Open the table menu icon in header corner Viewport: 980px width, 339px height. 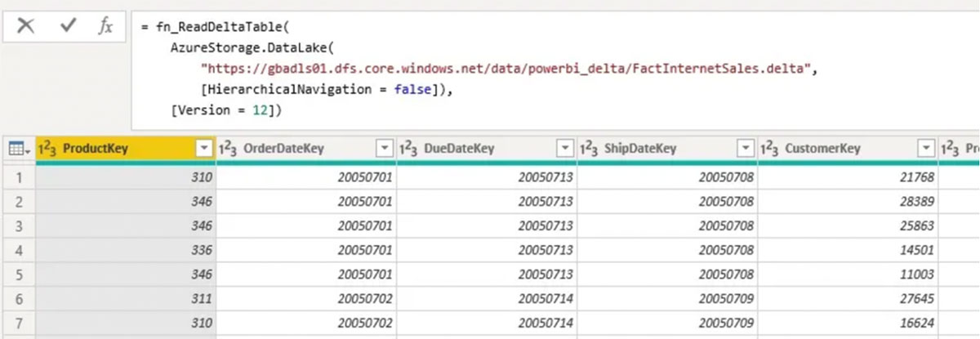(17, 149)
